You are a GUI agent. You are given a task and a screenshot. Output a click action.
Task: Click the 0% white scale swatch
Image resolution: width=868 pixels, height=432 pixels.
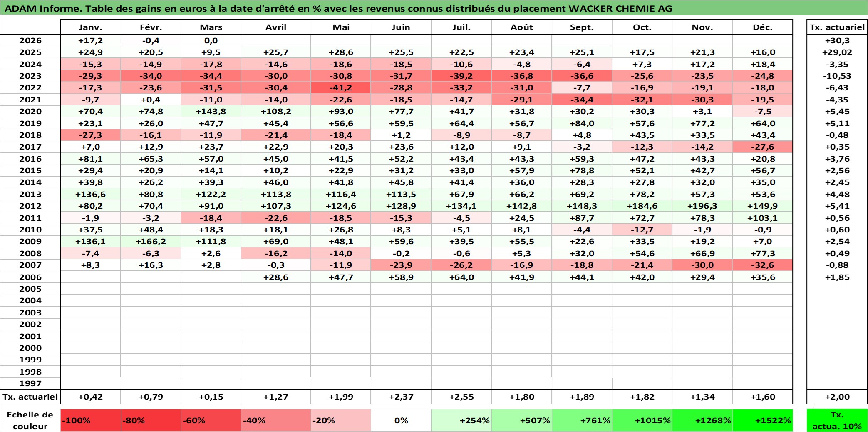pos(401,420)
